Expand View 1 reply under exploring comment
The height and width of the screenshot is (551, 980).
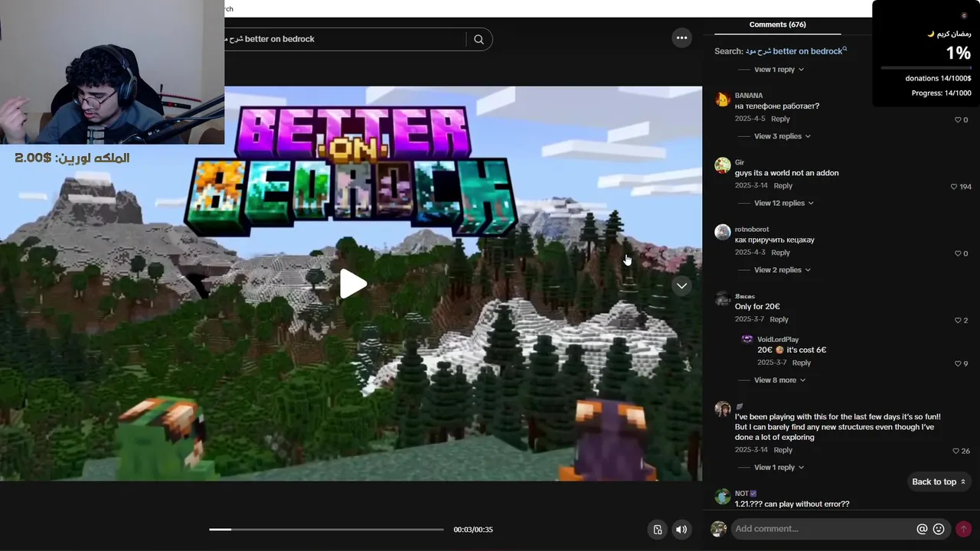tap(779, 467)
